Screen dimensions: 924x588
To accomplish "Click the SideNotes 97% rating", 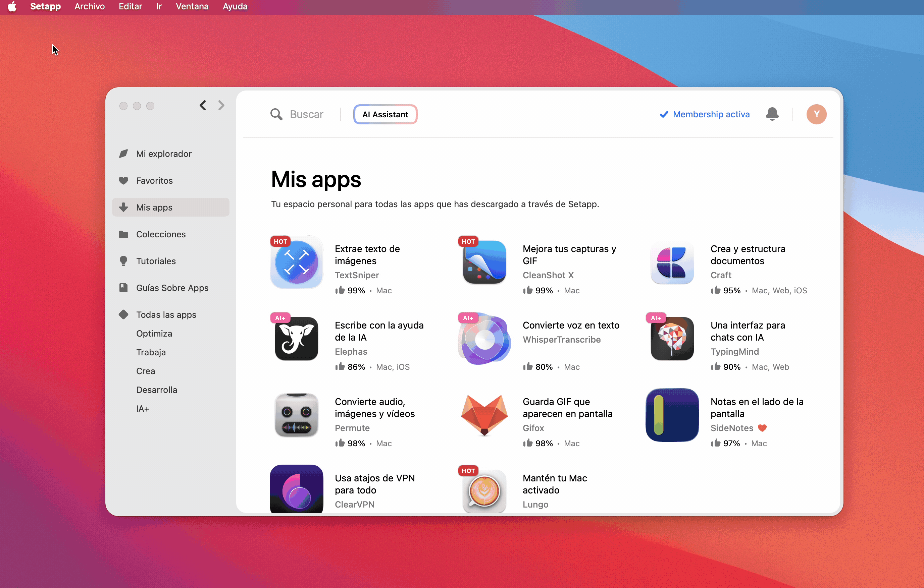I will click(x=725, y=443).
